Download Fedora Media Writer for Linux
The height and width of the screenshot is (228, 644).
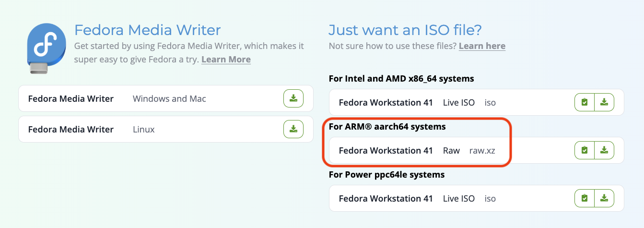point(293,129)
